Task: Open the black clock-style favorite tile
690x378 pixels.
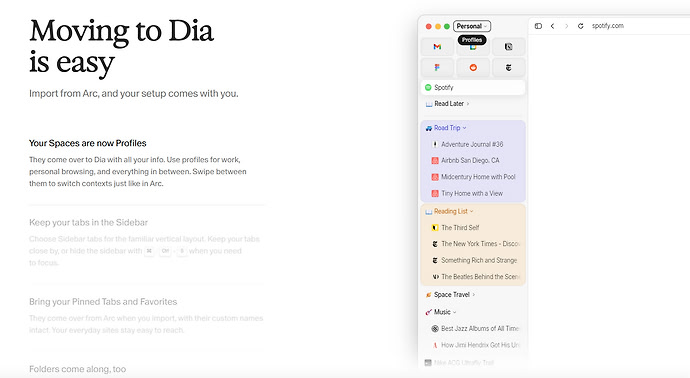Action: tap(509, 47)
